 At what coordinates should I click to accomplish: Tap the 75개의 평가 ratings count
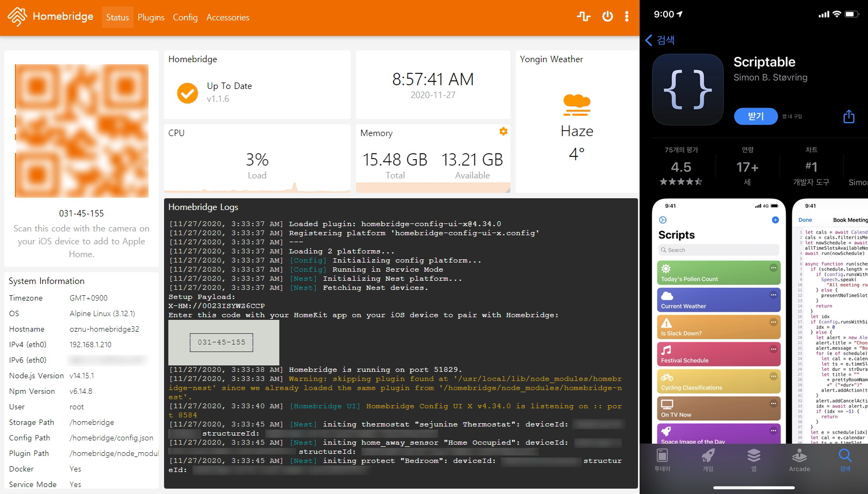[681, 149]
